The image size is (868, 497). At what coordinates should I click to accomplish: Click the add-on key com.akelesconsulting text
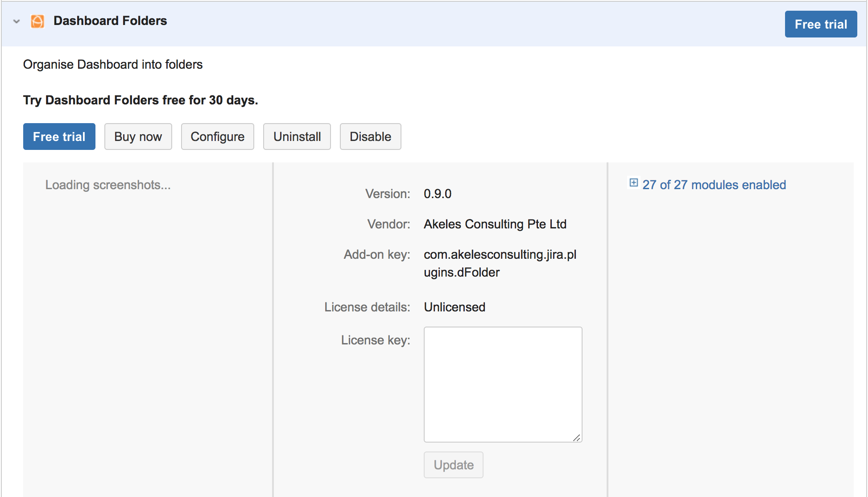pyautogui.click(x=500, y=255)
